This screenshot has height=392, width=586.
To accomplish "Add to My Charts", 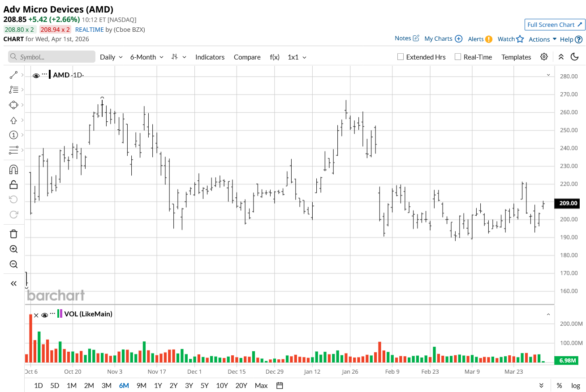I will tap(443, 38).
